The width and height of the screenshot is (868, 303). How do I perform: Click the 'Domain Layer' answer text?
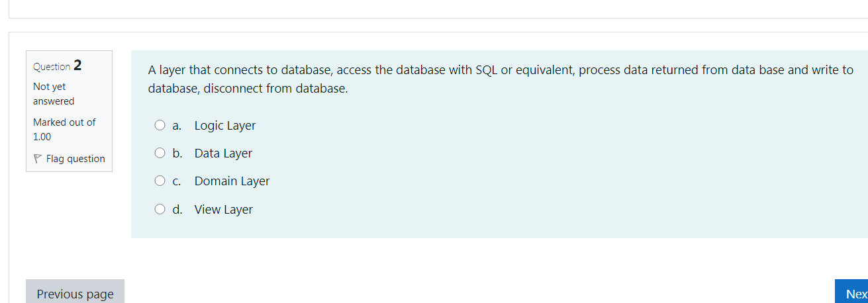(232, 181)
